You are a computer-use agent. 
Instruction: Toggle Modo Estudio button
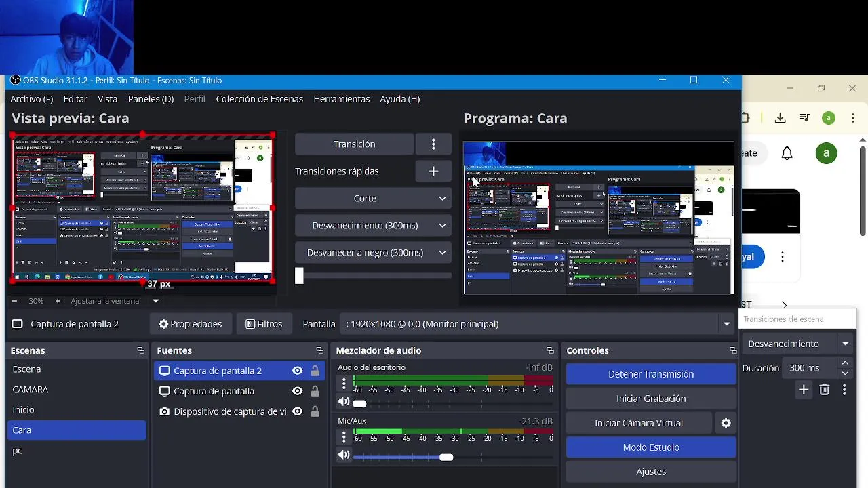pos(651,447)
